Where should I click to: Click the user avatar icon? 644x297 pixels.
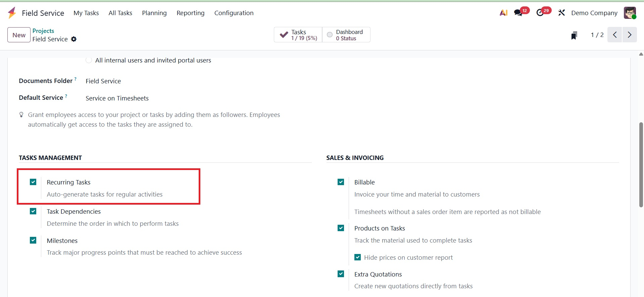pos(630,13)
